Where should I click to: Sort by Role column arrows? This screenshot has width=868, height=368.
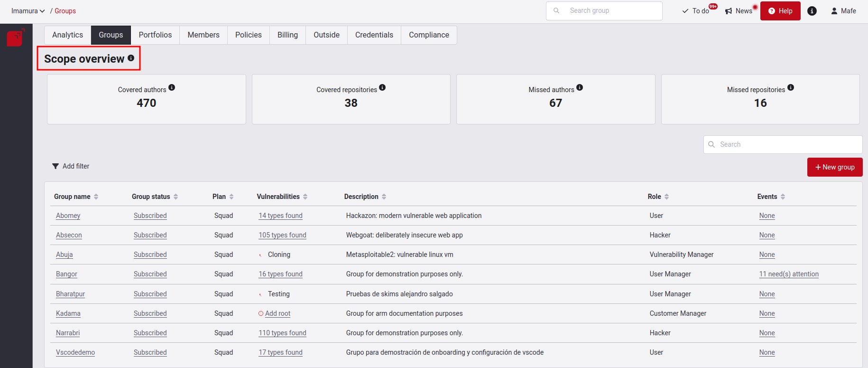click(x=666, y=197)
